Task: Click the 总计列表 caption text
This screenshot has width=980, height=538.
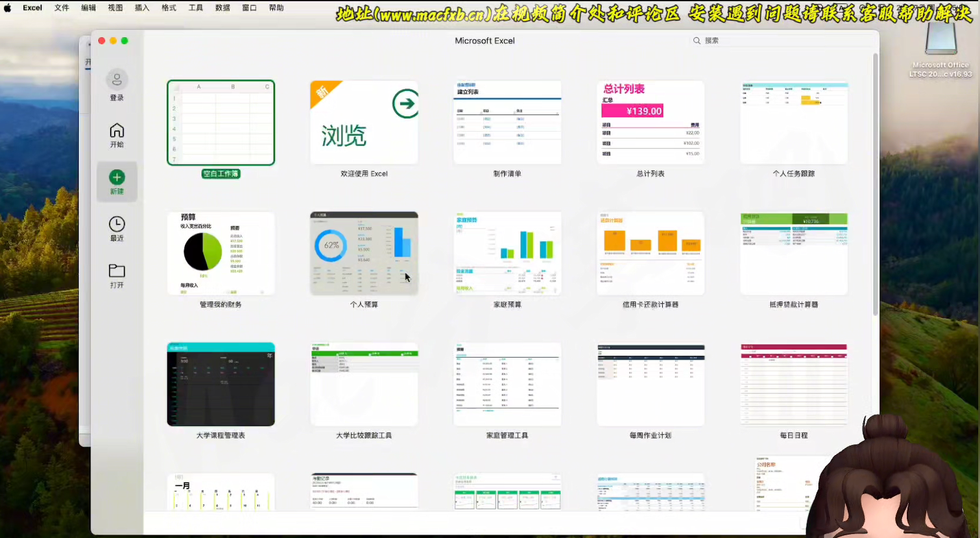Action: (651, 174)
